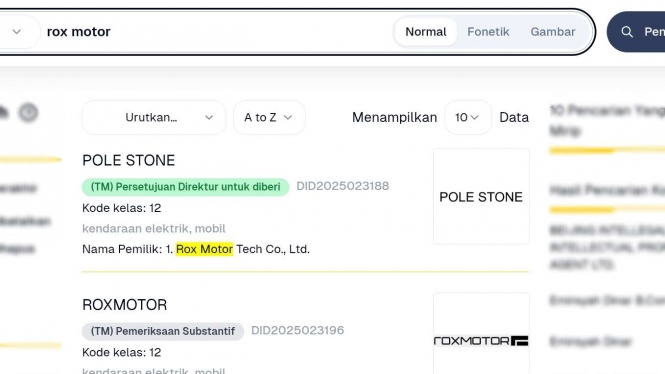
Task: Click the search magnifier icon
Action: click(x=627, y=32)
